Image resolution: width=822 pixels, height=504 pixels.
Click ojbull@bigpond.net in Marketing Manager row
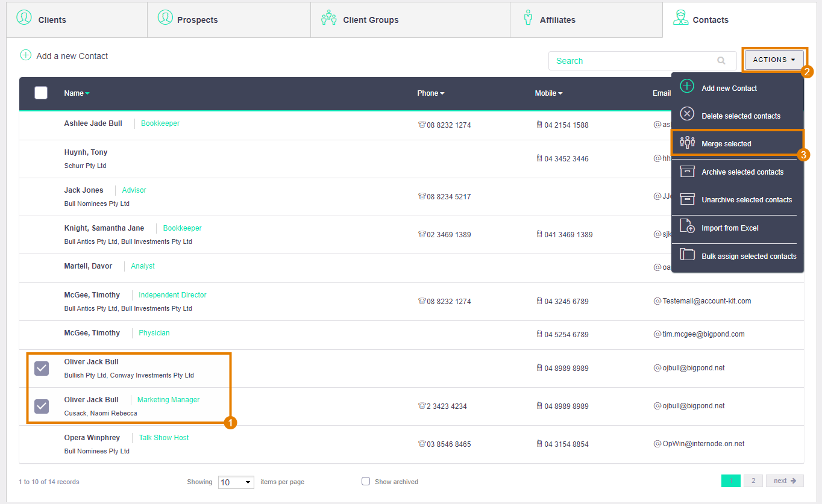coord(694,406)
